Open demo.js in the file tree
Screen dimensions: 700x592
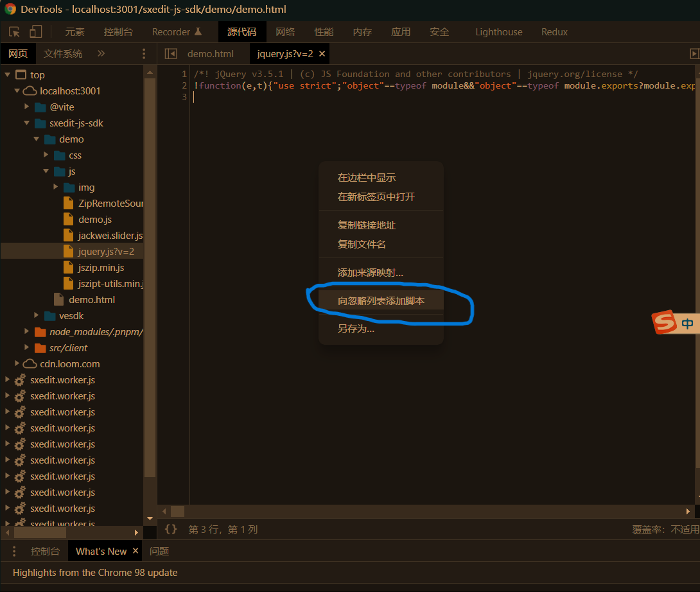95,220
